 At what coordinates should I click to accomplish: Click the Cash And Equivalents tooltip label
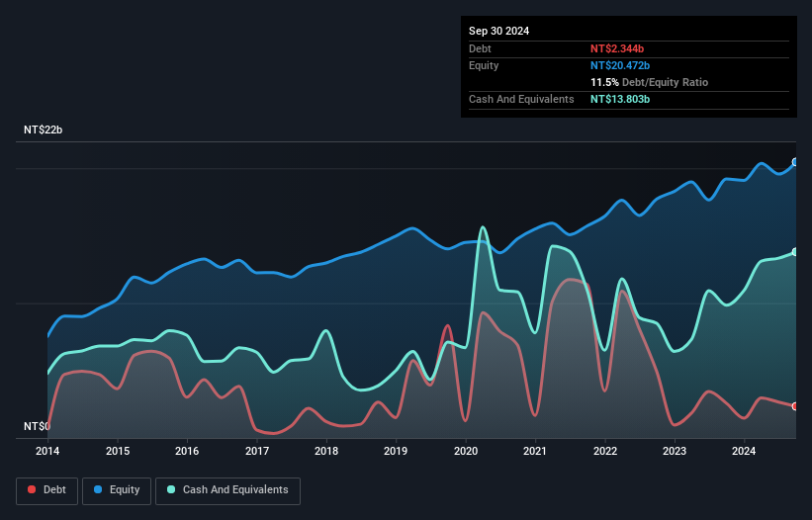[x=521, y=99]
